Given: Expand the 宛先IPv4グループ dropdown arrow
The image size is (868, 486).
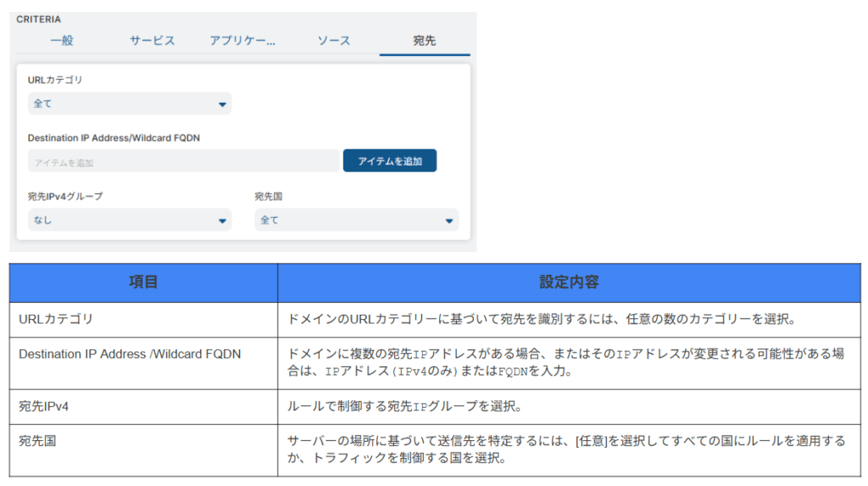Looking at the screenshot, I should click(x=222, y=221).
